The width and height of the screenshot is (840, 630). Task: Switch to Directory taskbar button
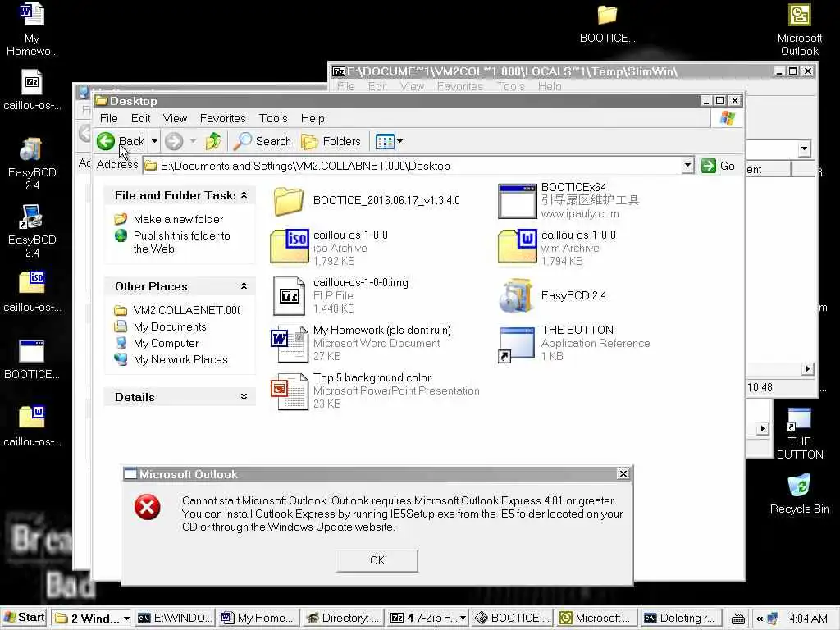click(342, 619)
